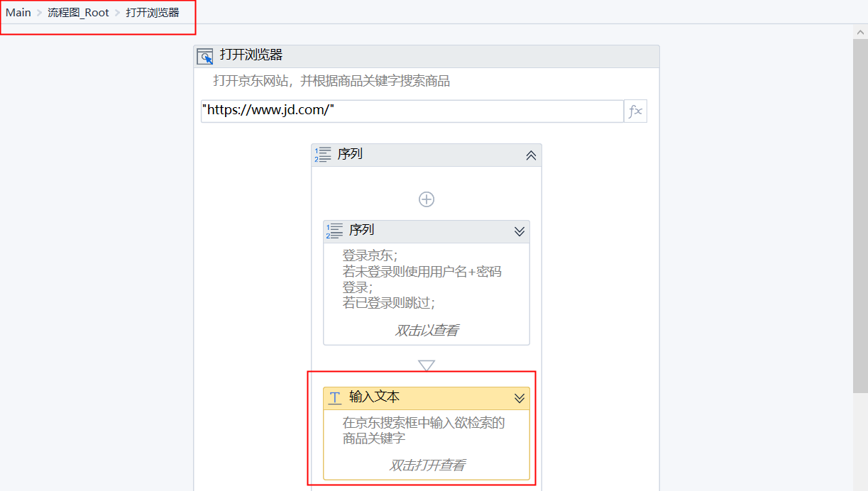
Task: Navigate to 流程图_Root breadcrumb
Action: point(78,13)
